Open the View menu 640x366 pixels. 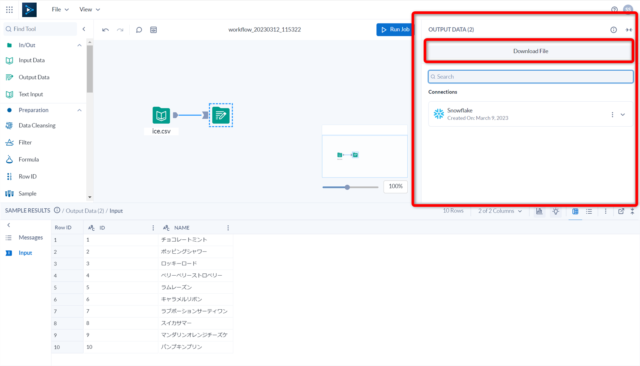(89, 9)
